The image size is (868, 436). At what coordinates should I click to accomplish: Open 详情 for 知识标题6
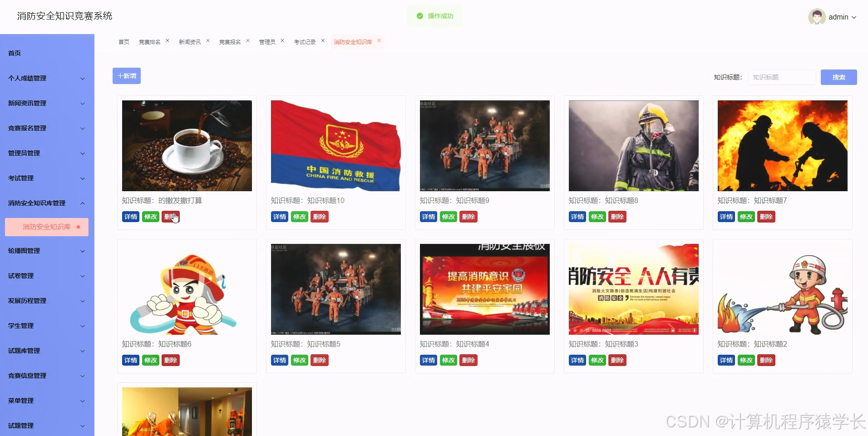point(131,360)
